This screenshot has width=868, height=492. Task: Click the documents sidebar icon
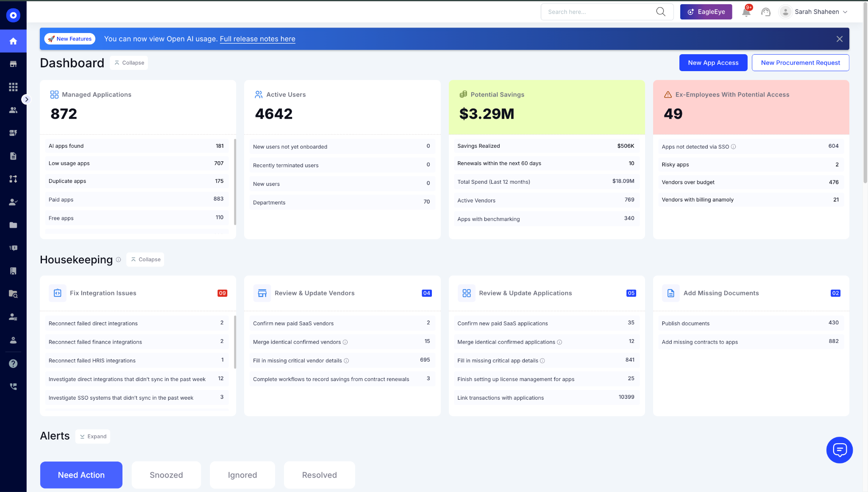point(13,156)
